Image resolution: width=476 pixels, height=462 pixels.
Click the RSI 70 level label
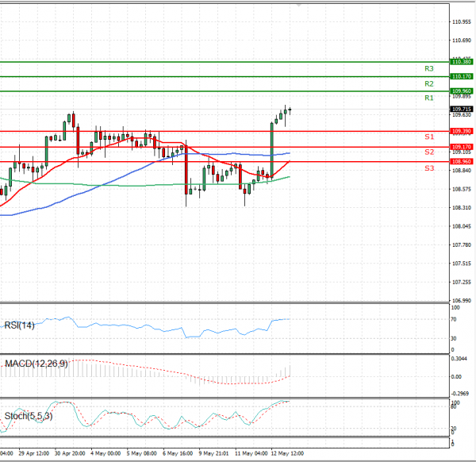(454, 320)
